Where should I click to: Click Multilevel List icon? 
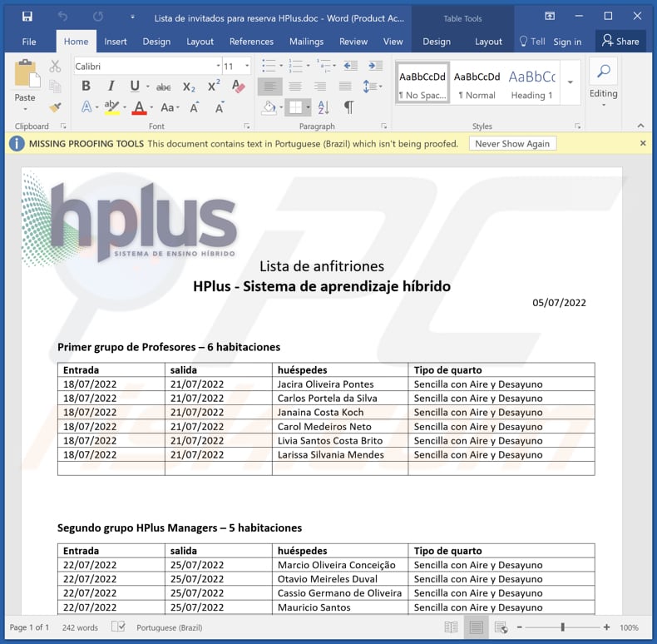point(324,66)
